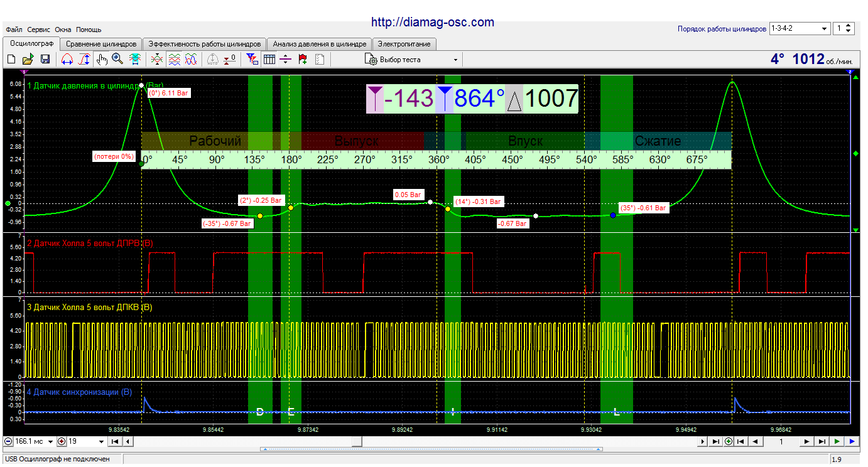Open the Выбор теста dropdown
Image resolution: width=868 pixels, height=467 pixels.
pos(412,60)
